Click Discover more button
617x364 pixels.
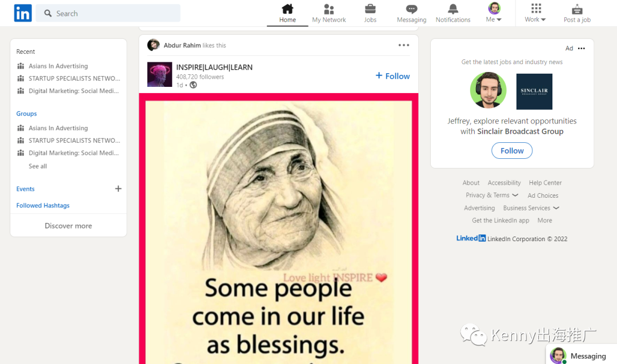coord(69,226)
